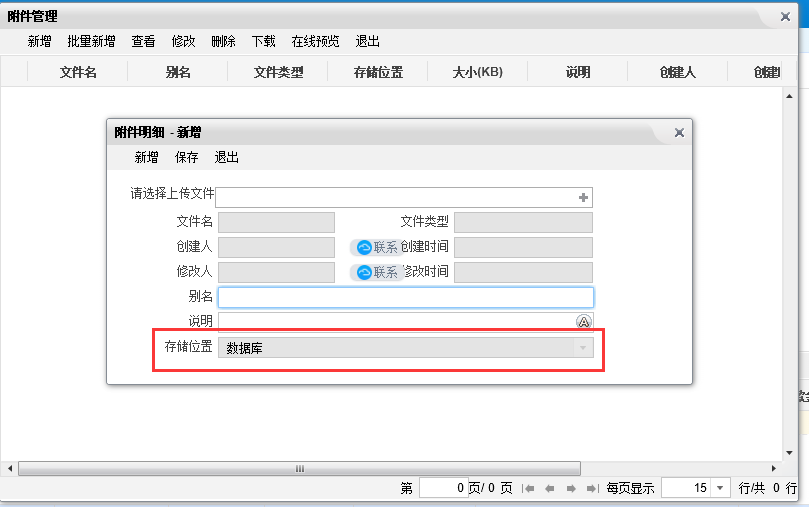Click the vertical scrollbar up arrow

[x=789, y=96]
